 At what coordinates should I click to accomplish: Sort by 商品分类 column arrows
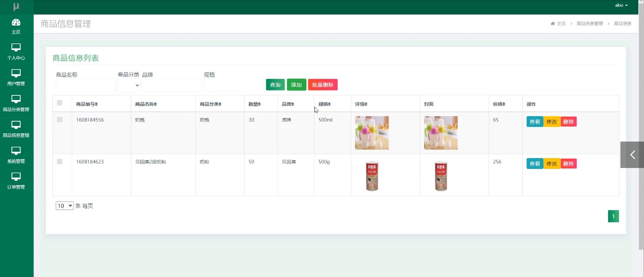220,104
